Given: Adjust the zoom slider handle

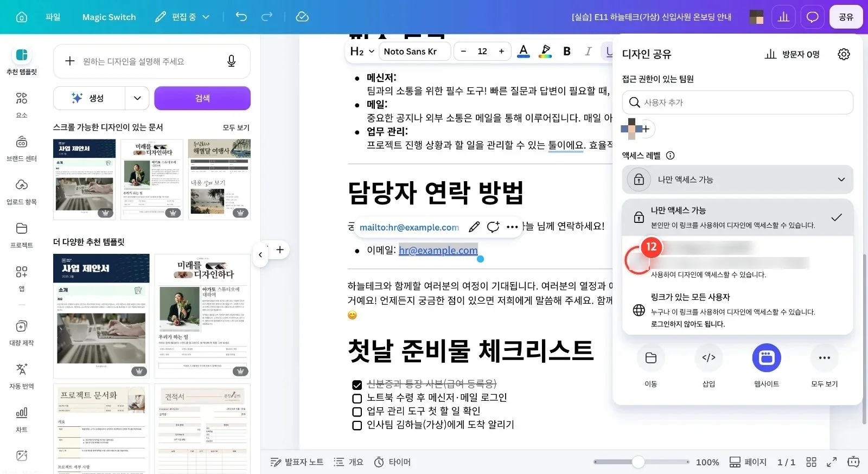Looking at the screenshot, I should (639, 462).
